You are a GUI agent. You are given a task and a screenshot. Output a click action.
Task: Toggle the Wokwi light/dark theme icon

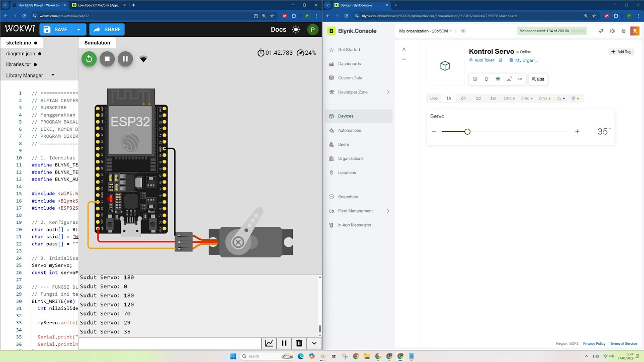296,29
